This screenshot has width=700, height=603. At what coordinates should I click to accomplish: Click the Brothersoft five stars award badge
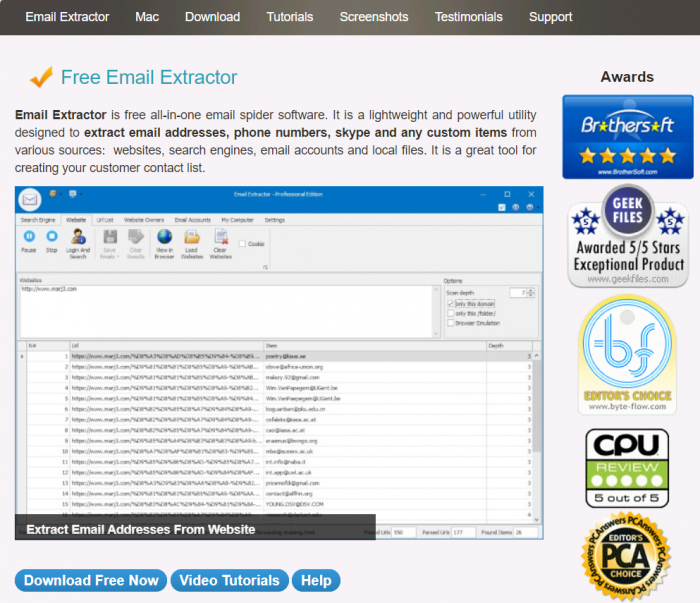coord(628,137)
